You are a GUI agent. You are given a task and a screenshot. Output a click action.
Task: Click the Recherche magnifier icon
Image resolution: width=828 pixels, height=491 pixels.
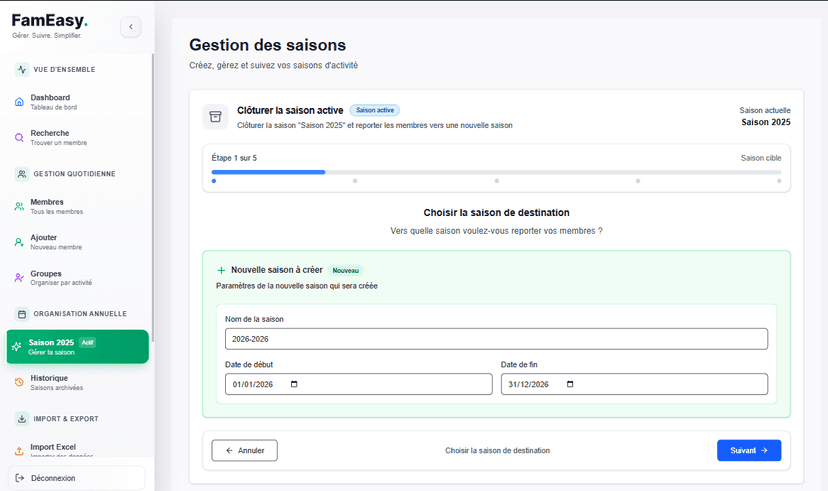pos(19,138)
